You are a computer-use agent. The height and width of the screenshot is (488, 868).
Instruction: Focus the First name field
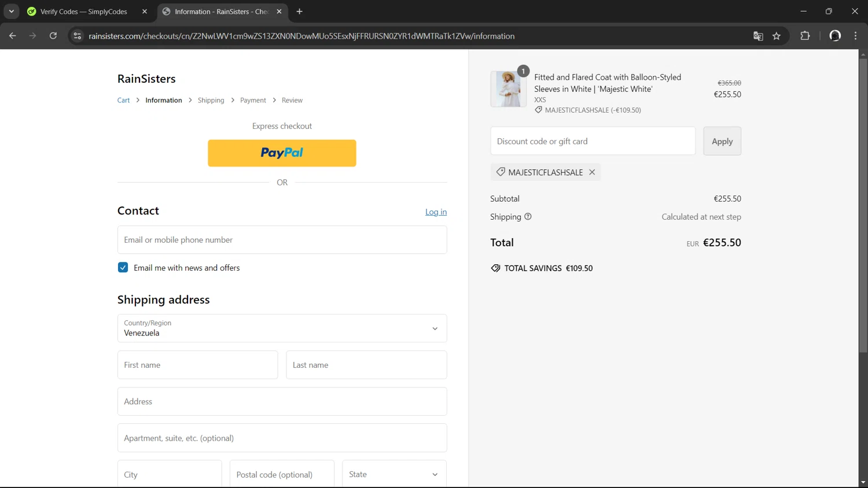coord(197,365)
